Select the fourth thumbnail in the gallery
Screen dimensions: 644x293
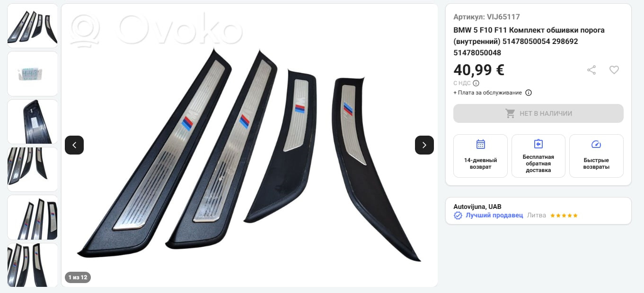pos(33,169)
